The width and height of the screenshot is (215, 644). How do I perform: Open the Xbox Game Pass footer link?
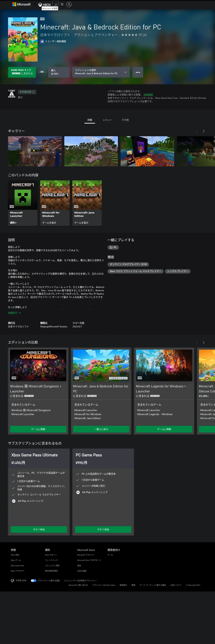pyautogui.click(x=17, y=565)
